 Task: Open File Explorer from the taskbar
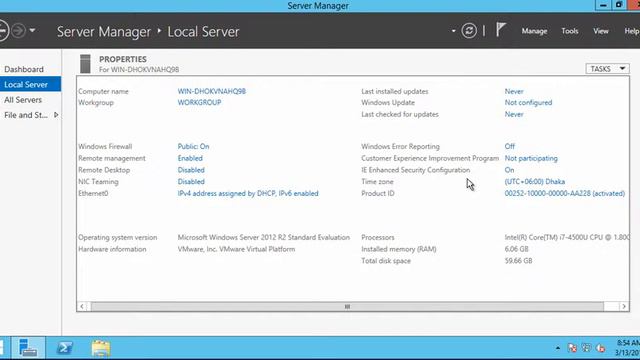coord(100,348)
